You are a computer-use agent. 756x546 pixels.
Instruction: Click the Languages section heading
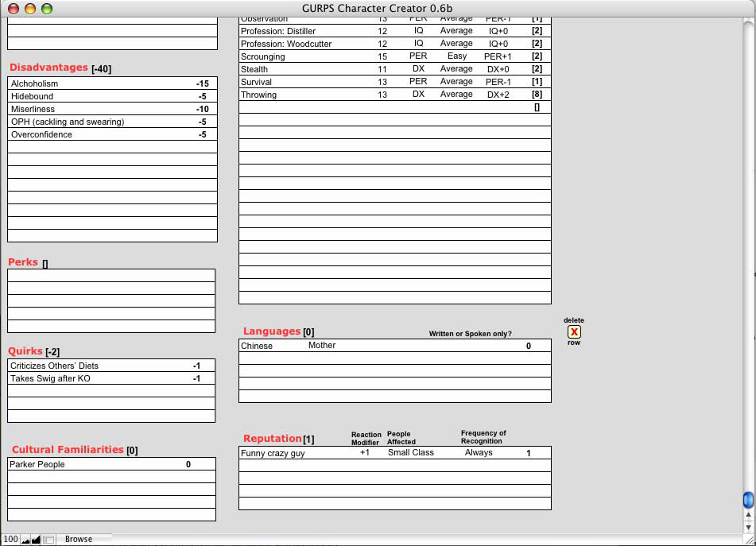point(272,331)
